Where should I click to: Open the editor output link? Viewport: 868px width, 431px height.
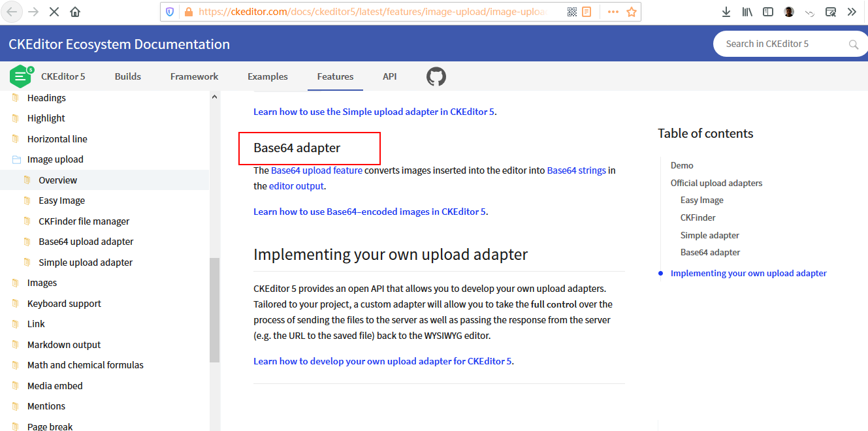click(x=297, y=186)
